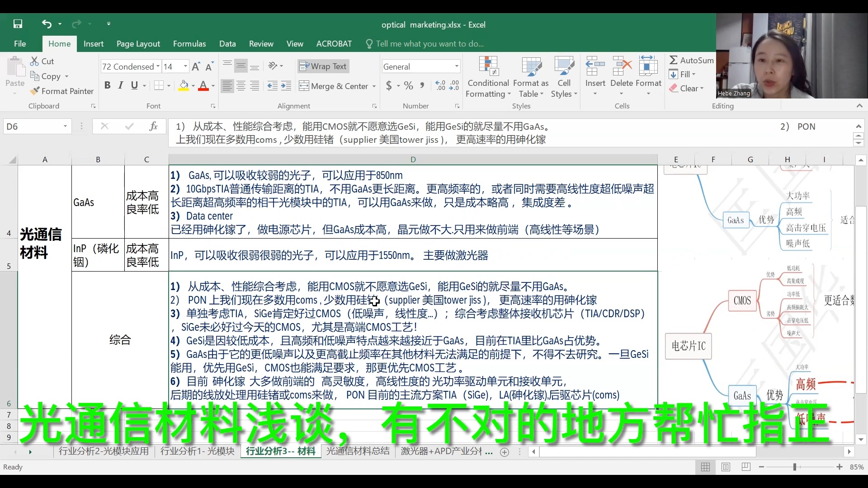Toggle Underline formatting
The height and width of the screenshot is (488, 868).
click(x=134, y=85)
